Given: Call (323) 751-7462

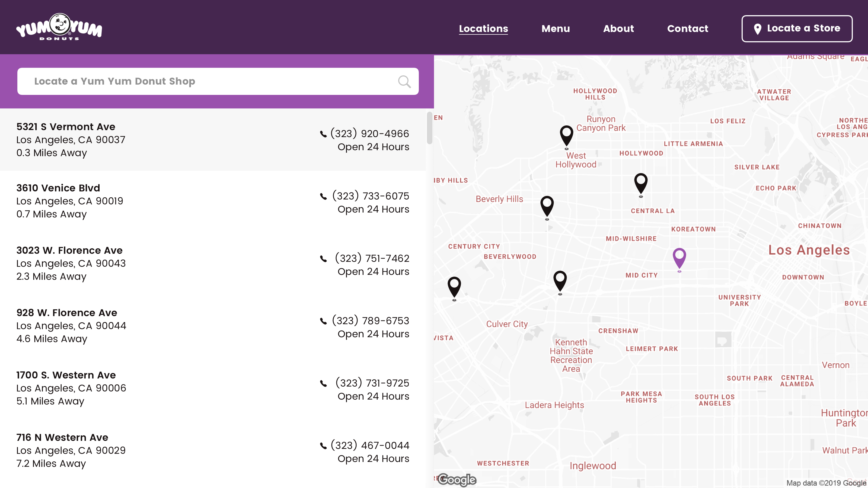Looking at the screenshot, I should (x=372, y=258).
